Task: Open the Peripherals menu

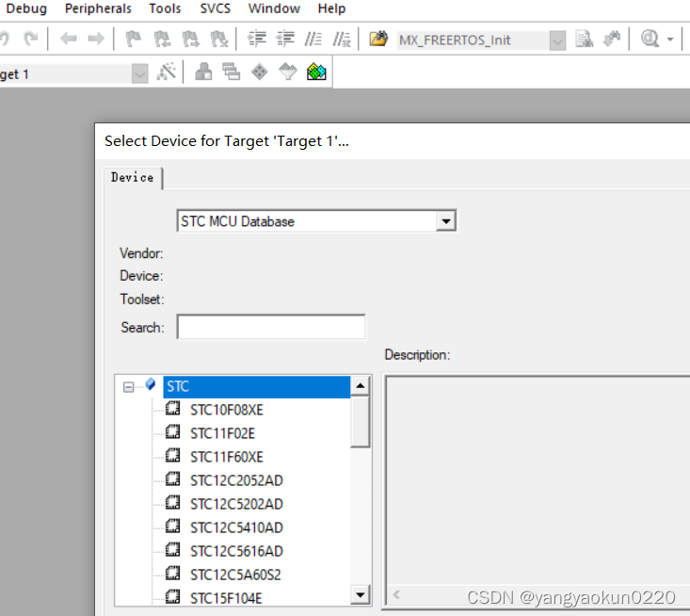Action: (98, 8)
